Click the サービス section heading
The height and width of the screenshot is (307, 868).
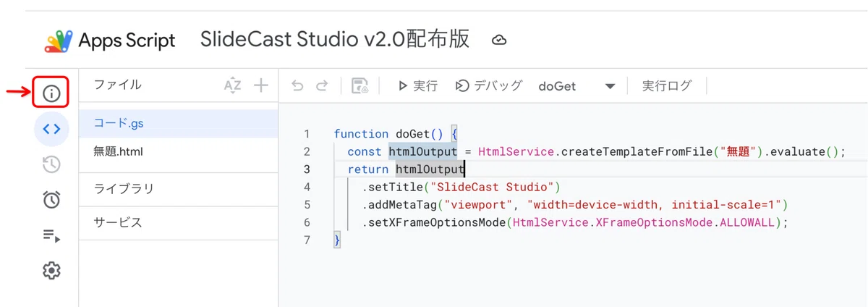coord(118,222)
